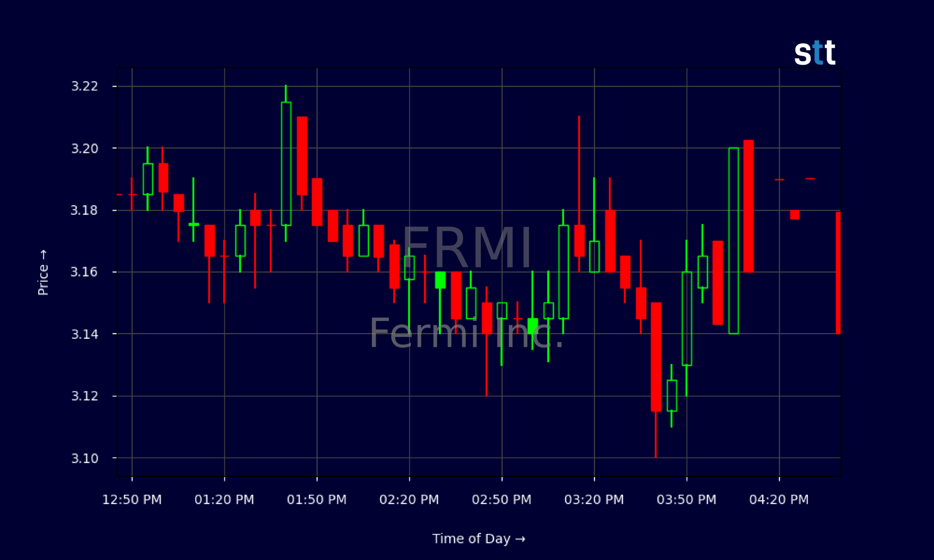Select the tall green candle peaking at 3.22
The height and width of the screenshot is (560, 934).
[286, 163]
